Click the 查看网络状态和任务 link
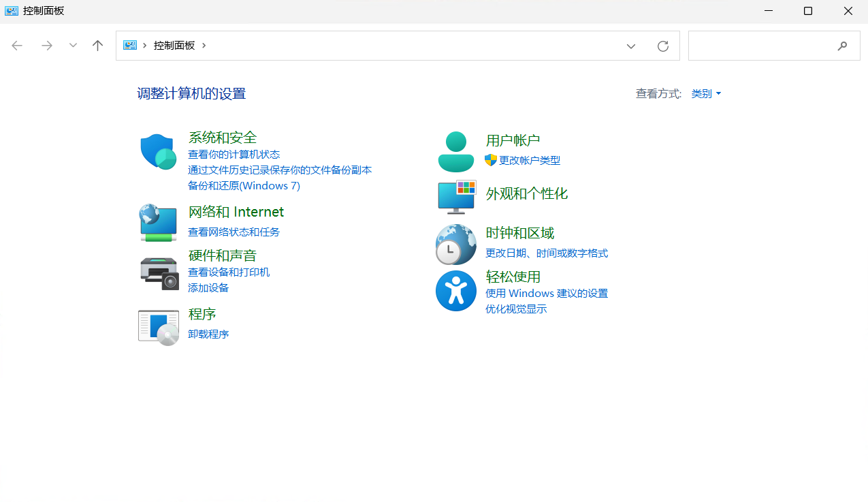This screenshot has height=502, width=868. click(234, 232)
